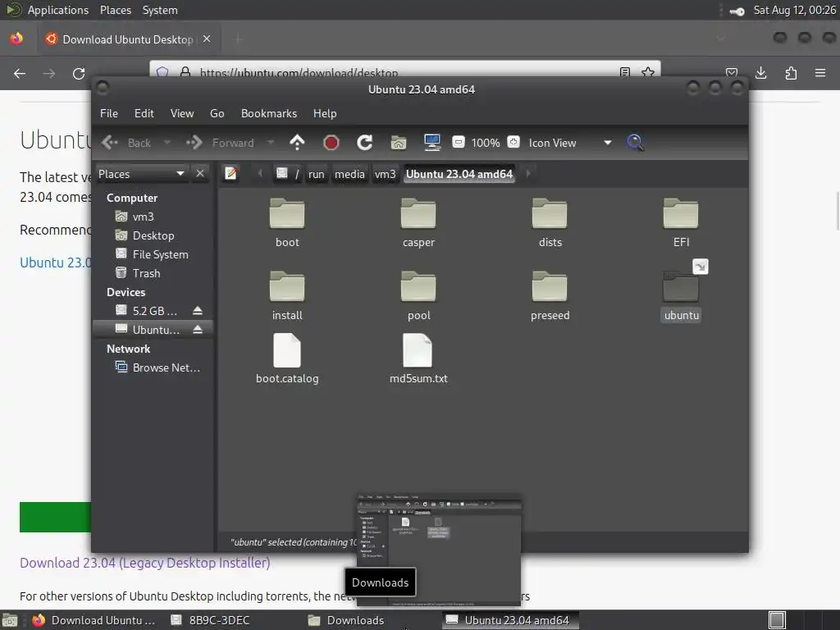Open Back history dropdown arrow

tap(167, 143)
